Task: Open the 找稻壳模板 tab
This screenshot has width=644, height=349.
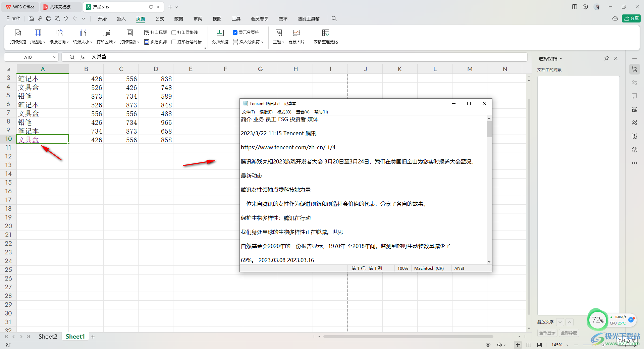Action: [60, 7]
